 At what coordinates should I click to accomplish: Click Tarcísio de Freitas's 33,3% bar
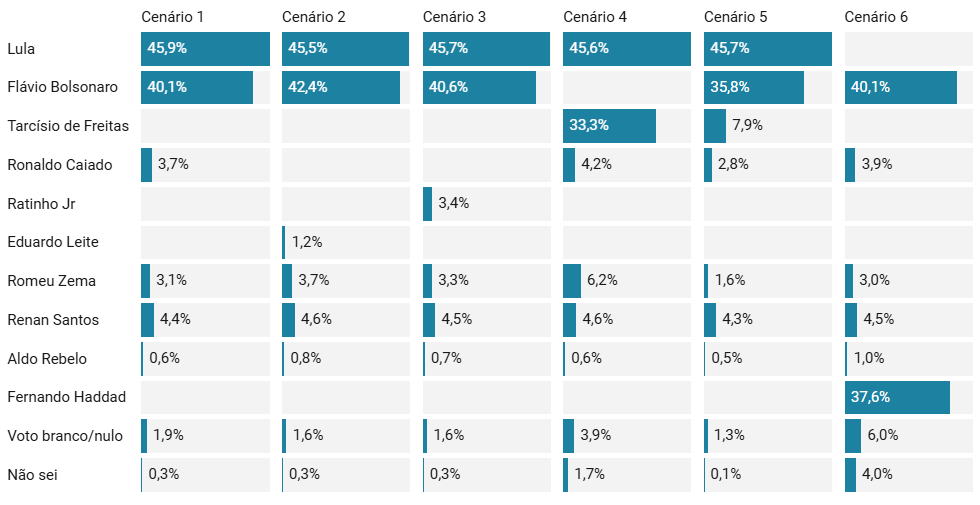click(x=609, y=126)
